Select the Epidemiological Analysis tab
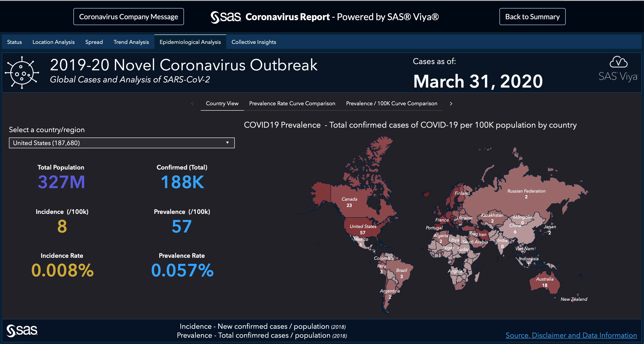644x344 pixels. click(x=190, y=42)
